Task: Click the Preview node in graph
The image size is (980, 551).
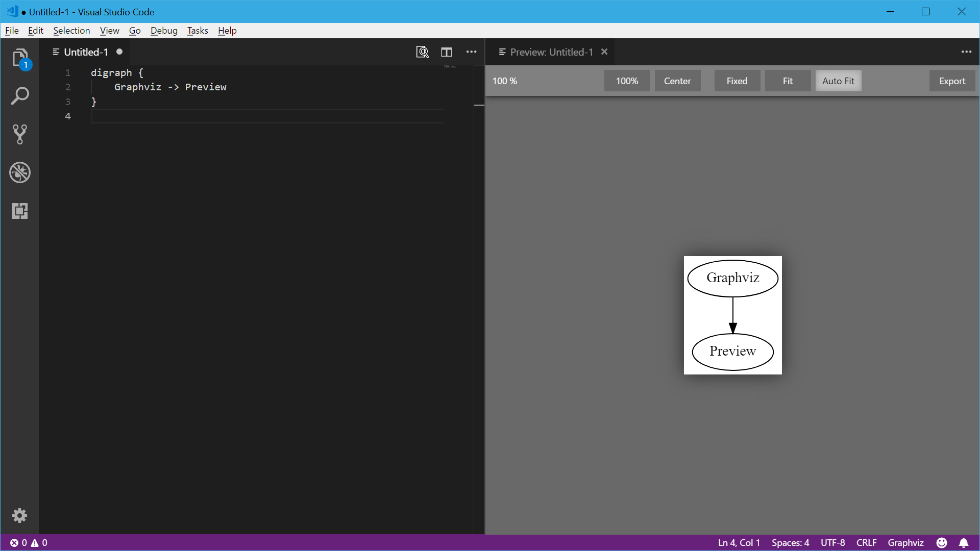Action: pos(732,352)
